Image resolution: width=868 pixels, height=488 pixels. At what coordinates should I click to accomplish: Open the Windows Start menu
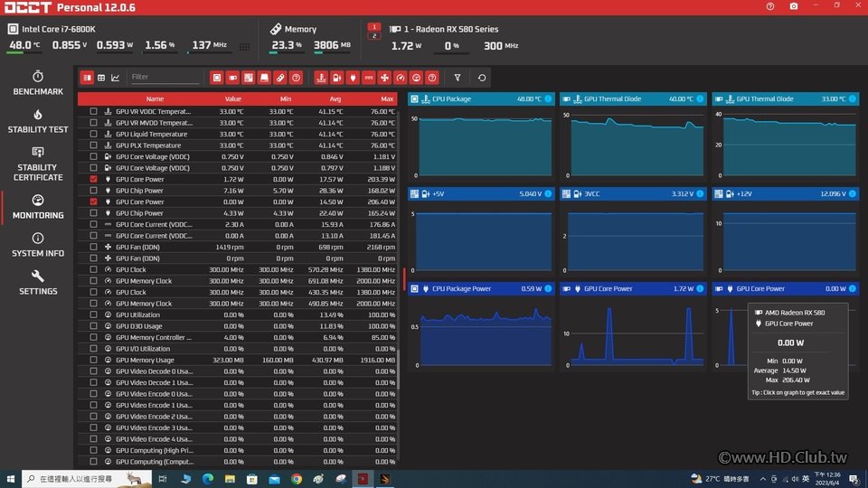(10, 479)
